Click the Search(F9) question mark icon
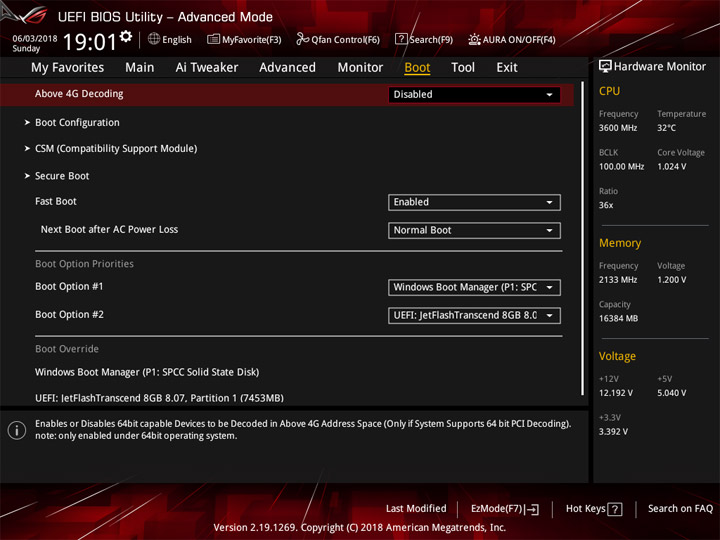Viewport: 720px width, 540px height. pyautogui.click(x=401, y=39)
